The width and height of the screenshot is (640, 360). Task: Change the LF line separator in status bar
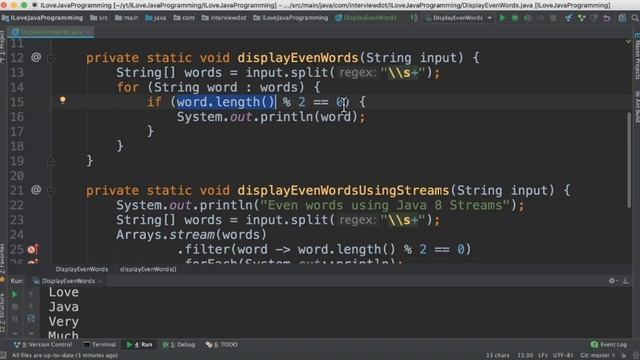tap(544, 356)
